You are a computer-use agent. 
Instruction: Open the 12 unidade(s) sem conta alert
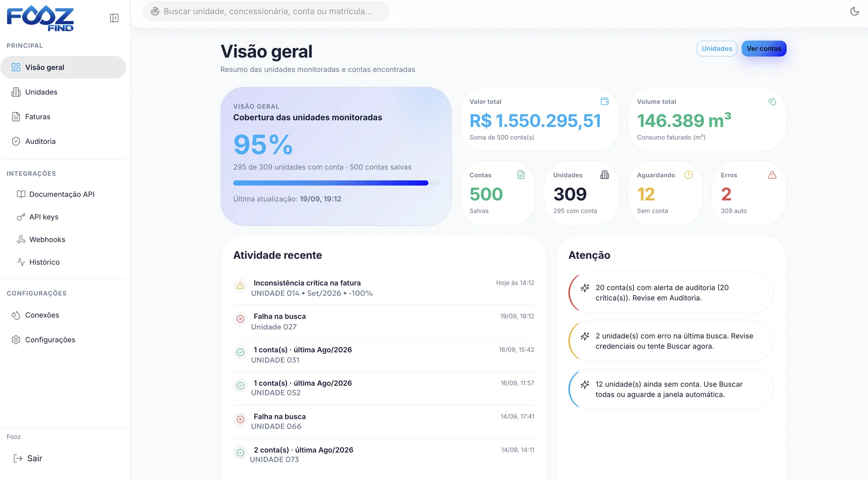(x=671, y=389)
